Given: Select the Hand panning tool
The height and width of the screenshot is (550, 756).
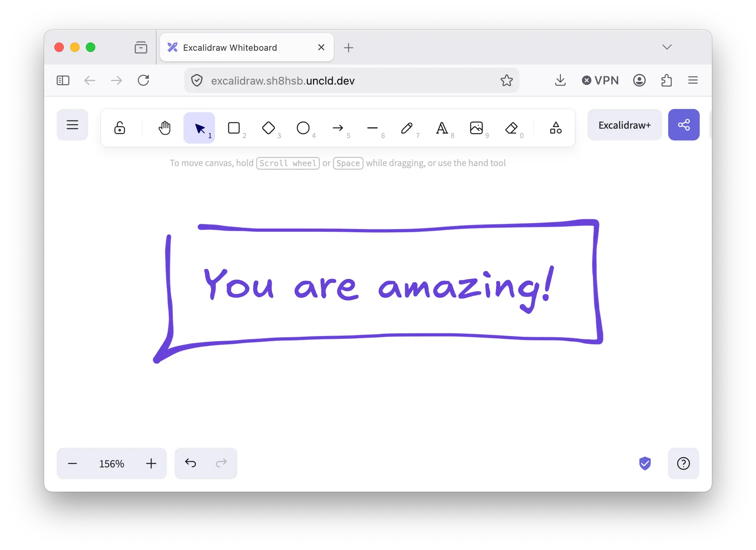Looking at the screenshot, I should (165, 128).
